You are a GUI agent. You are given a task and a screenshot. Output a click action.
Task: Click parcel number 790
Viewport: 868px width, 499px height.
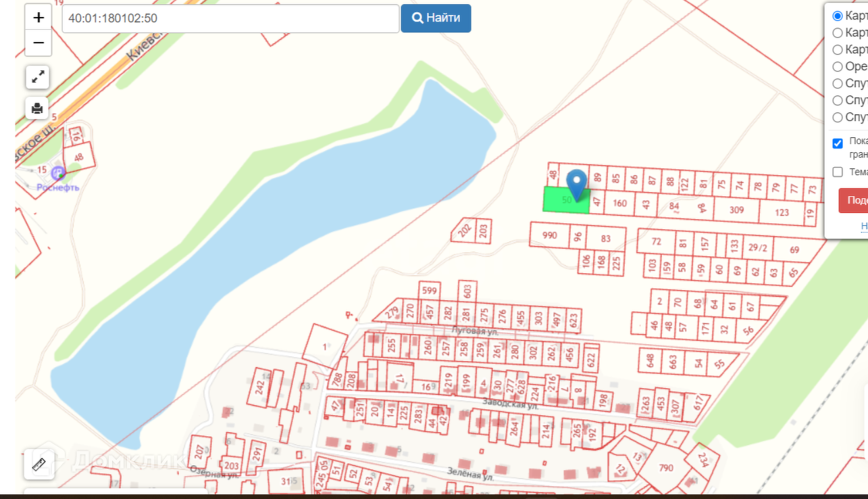click(x=666, y=468)
